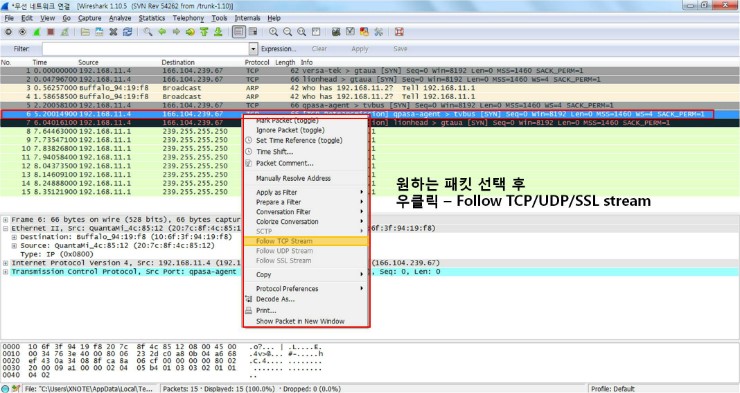The width and height of the screenshot is (740, 393).
Task: Zoom in using the magnifier plus icon
Action: 273,32
